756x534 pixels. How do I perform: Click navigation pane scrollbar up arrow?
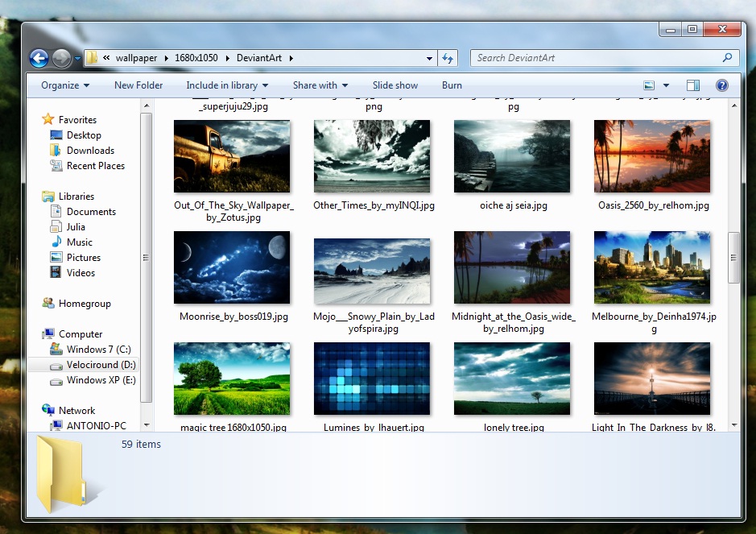coord(147,106)
